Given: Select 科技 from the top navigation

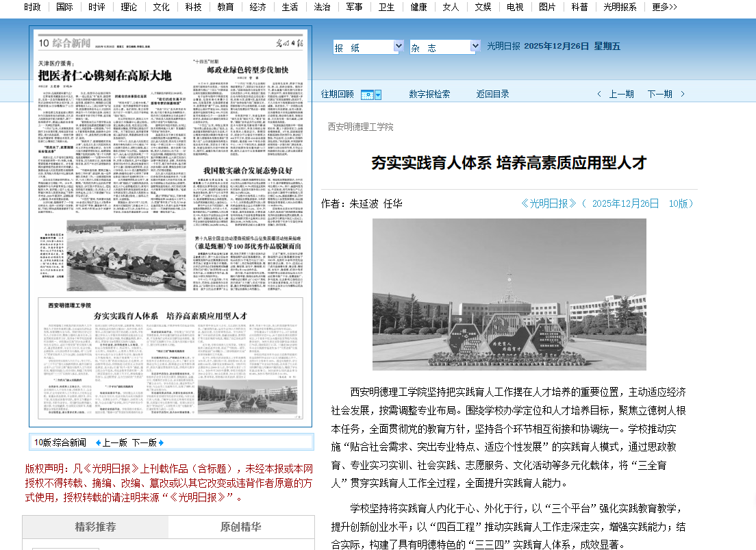Looking at the screenshot, I should point(193,7).
